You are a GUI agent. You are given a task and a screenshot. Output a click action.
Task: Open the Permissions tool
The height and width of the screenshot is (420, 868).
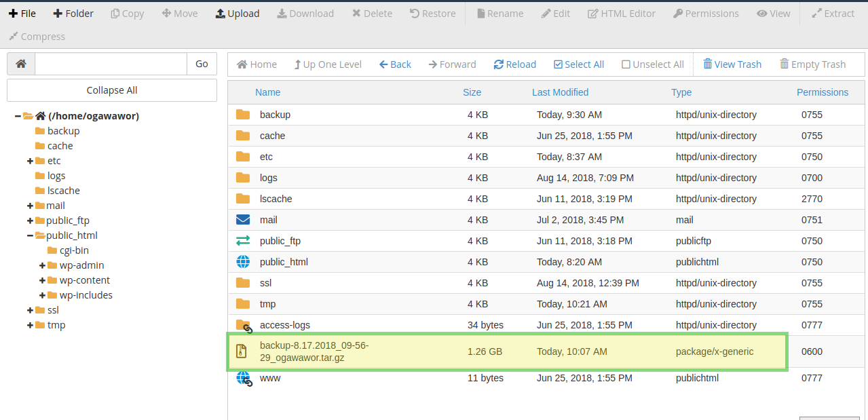coord(706,14)
